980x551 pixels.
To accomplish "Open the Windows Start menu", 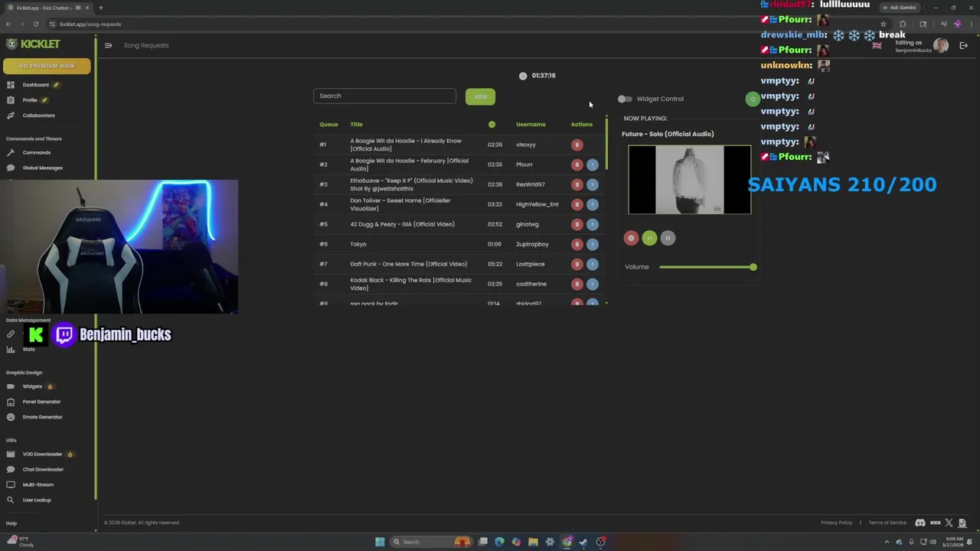I will click(380, 542).
